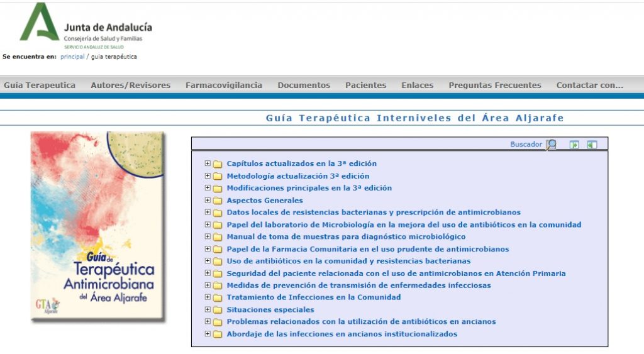Open 'Medidas de prevención de transmisión' link
Screen dimensions: 644x354
358,285
